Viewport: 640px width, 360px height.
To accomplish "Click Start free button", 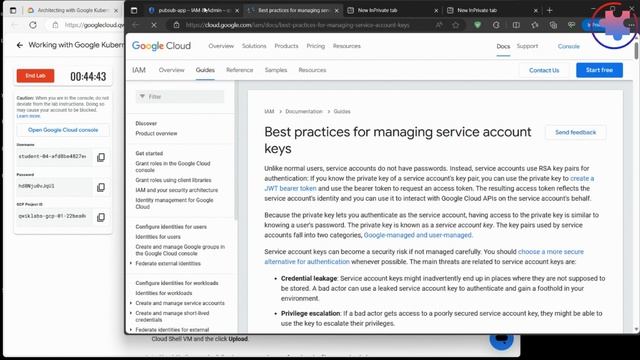I will click(599, 70).
